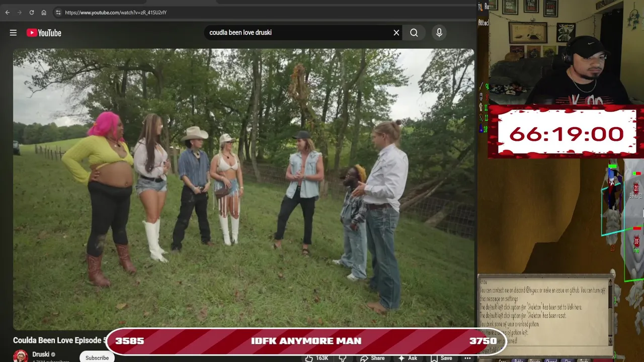644x362 pixels.
Task: Select the Public chat tab in game
Action: click(x=519, y=360)
